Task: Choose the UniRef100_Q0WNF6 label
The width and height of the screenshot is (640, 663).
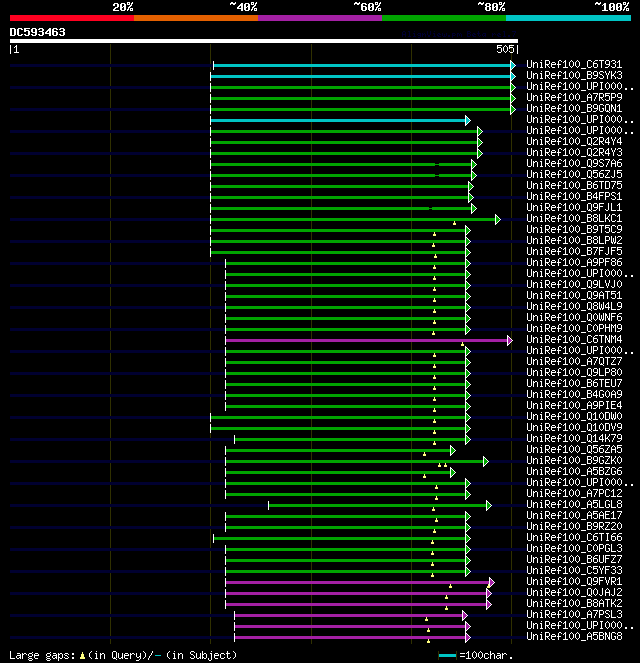Action: 574,317
